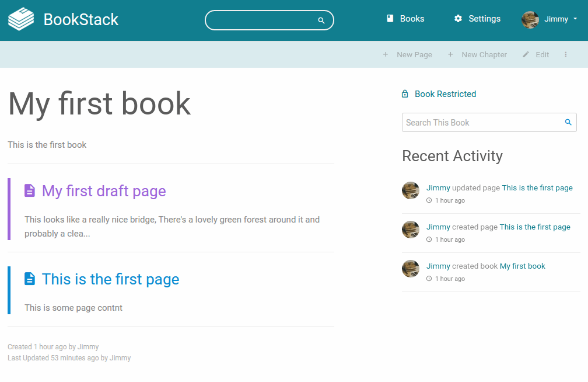Click the plus icon beside New Chapter

point(450,54)
